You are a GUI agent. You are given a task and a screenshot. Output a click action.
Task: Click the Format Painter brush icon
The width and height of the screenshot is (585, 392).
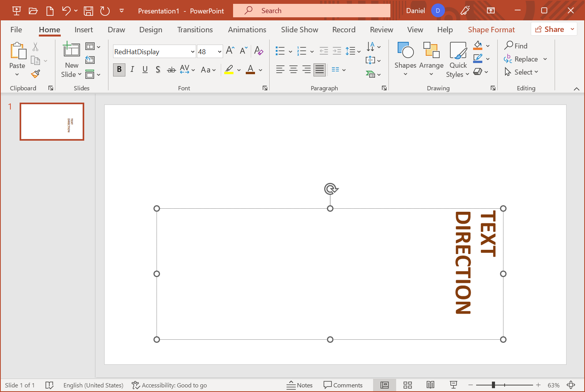[36, 73]
